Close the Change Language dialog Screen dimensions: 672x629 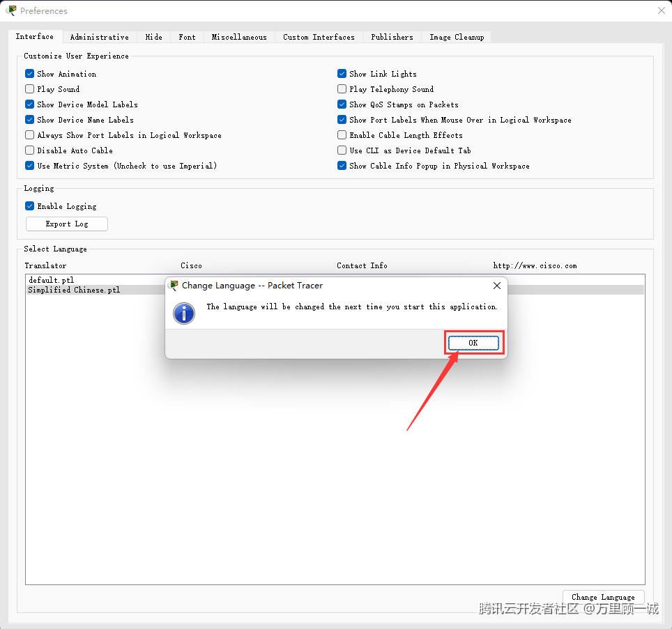[497, 286]
